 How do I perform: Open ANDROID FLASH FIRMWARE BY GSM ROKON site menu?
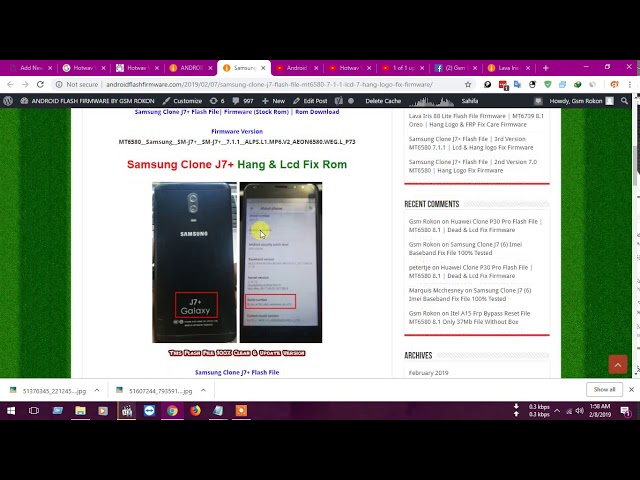[88, 101]
